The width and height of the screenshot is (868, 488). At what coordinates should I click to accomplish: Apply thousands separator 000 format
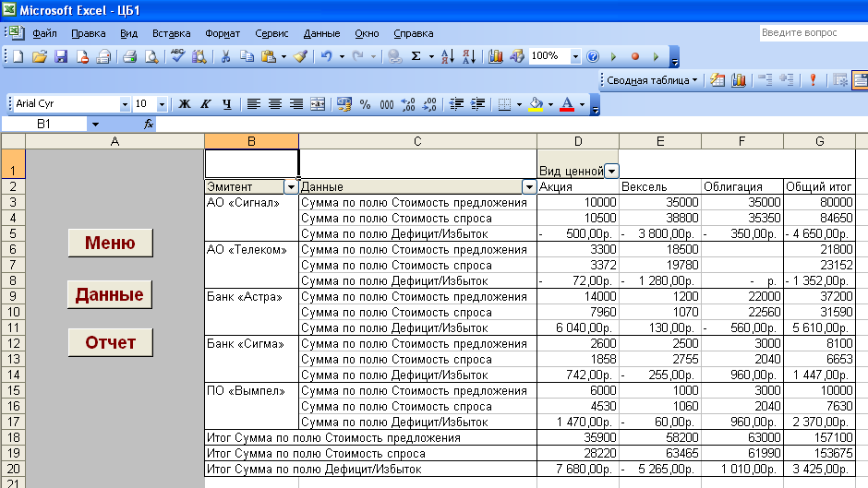[386, 104]
